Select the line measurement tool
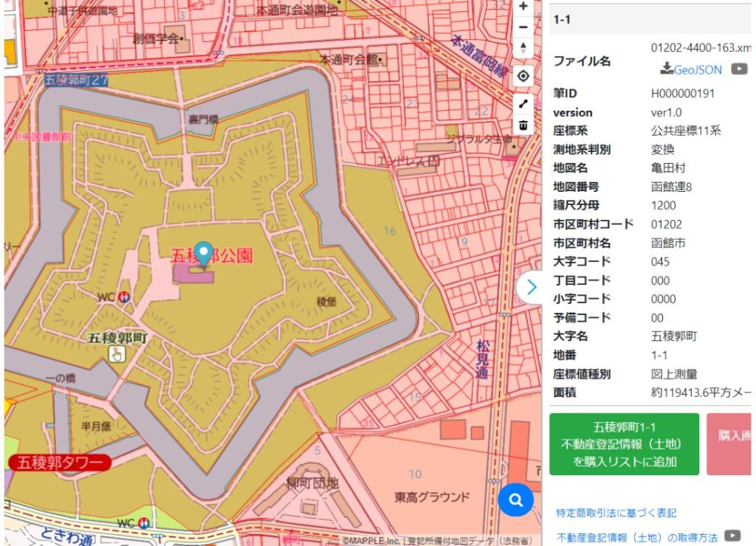Screen dimensions: 756x546 (x=523, y=104)
